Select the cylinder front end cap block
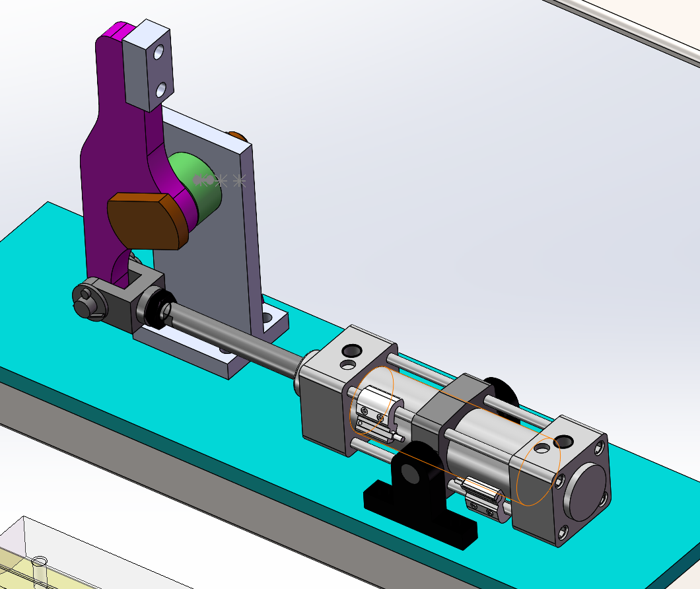Screen dimensions: 700x589 pyautogui.click(x=346, y=391)
